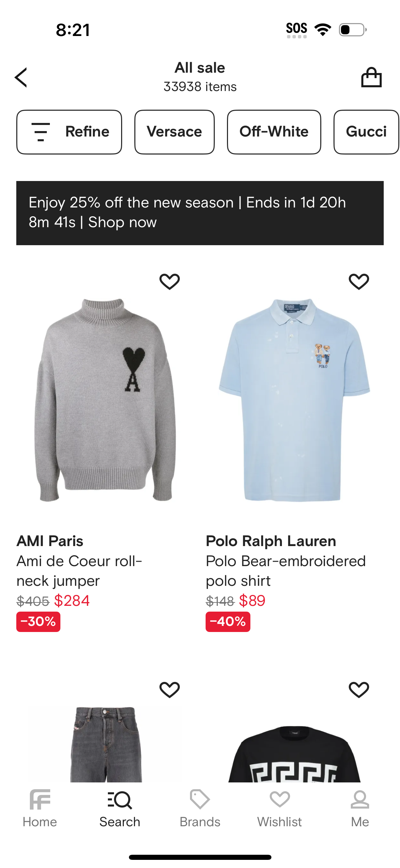This screenshot has width=400, height=868.
Task: Toggle wishlist heart on AMI Paris jumper
Action: [170, 282]
